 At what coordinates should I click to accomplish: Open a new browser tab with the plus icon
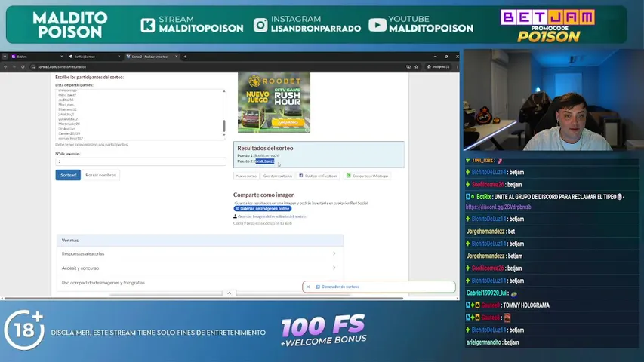(x=185, y=57)
